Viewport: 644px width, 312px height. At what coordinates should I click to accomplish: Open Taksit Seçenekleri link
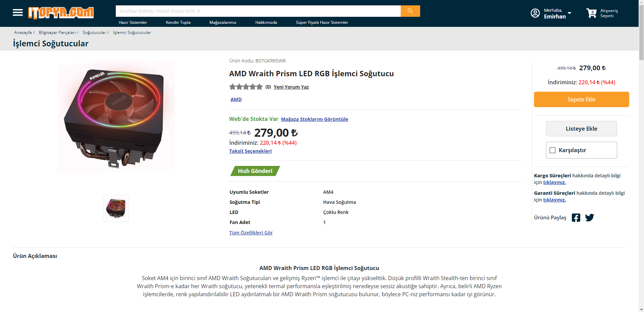250,151
